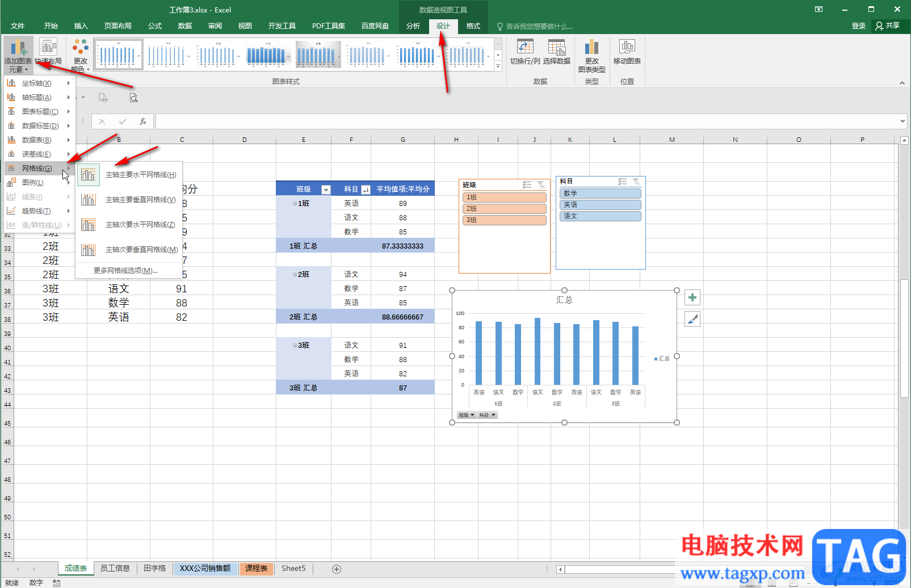Select 主轴次要垂直网格线 gridline option
The image size is (911, 588).
point(129,250)
